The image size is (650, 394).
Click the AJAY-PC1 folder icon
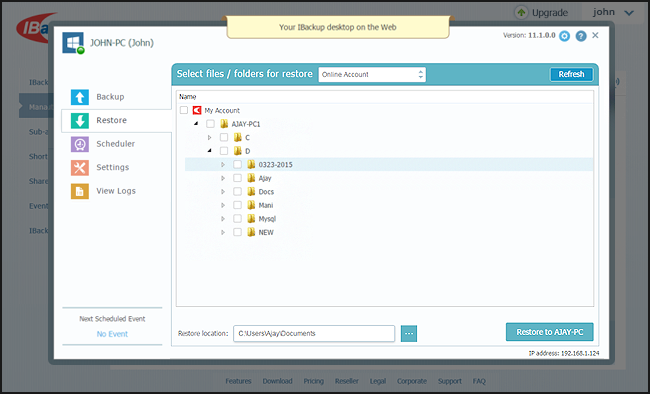pos(224,124)
